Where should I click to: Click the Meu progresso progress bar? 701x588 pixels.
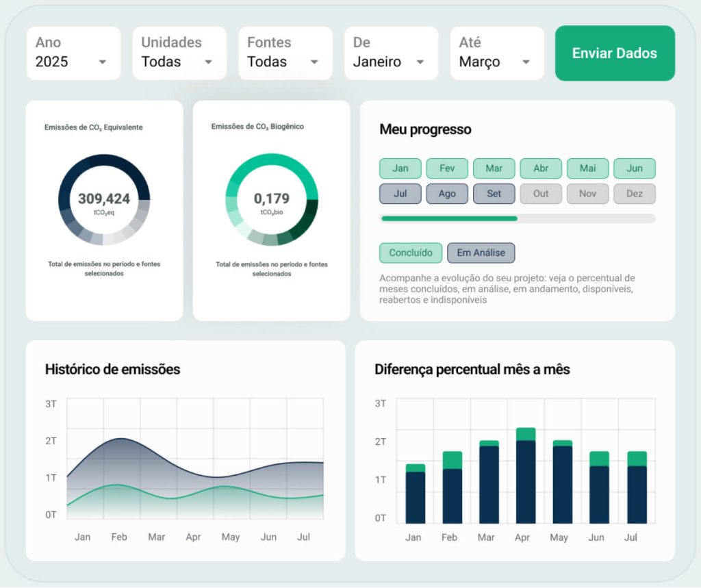click(x=518, y=218)
